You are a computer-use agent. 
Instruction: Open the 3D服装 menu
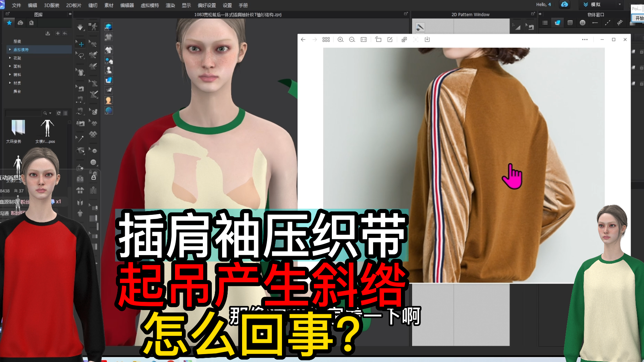click(x=52, y=5)
